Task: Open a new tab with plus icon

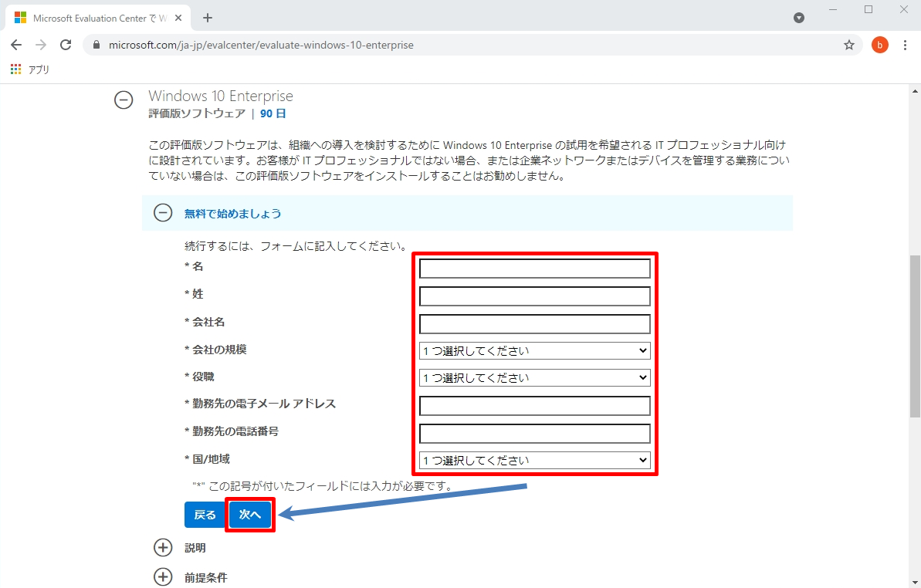Action: 208,18
